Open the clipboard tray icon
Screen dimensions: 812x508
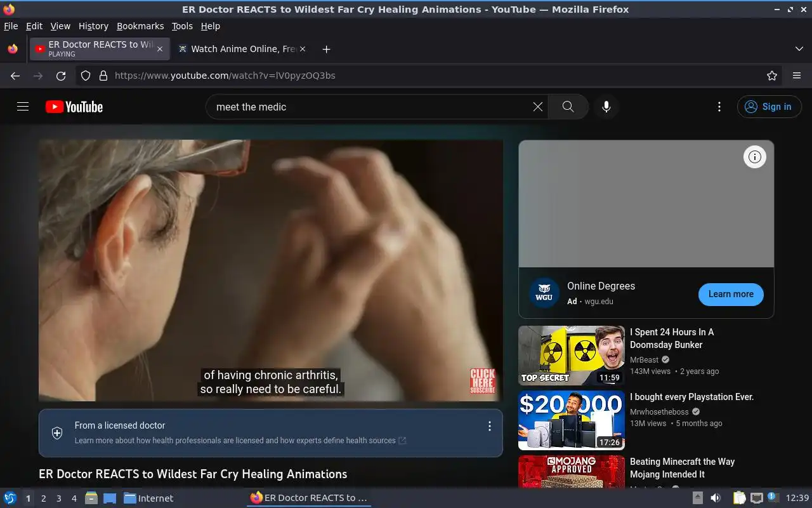(x=739, y=498)
